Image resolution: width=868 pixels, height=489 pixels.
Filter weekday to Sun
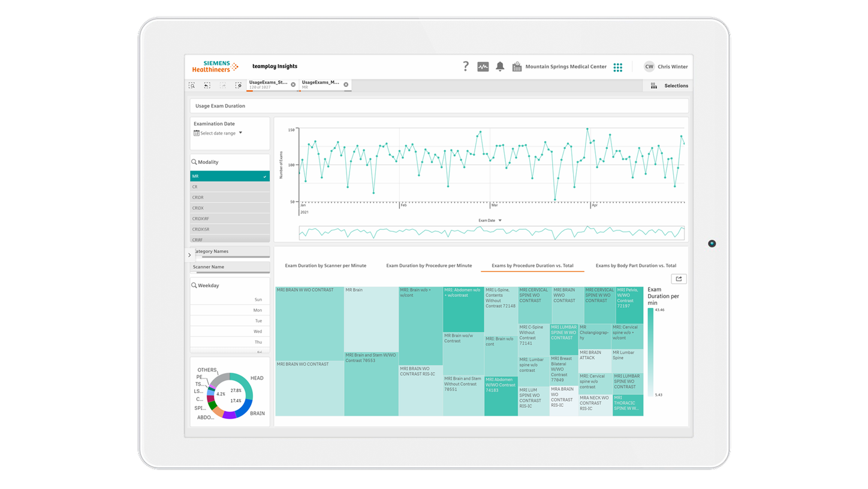(230, 299)
